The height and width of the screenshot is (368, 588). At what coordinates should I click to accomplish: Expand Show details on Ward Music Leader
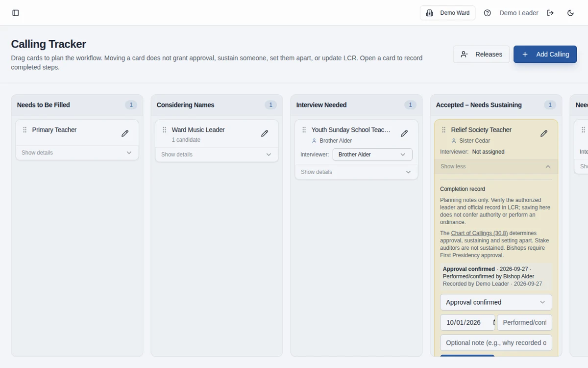[x=217, y=155]
